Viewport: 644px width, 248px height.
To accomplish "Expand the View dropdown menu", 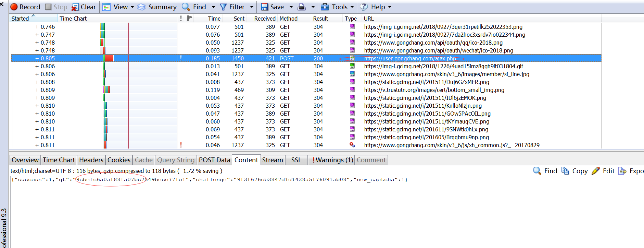I will 132,7.
